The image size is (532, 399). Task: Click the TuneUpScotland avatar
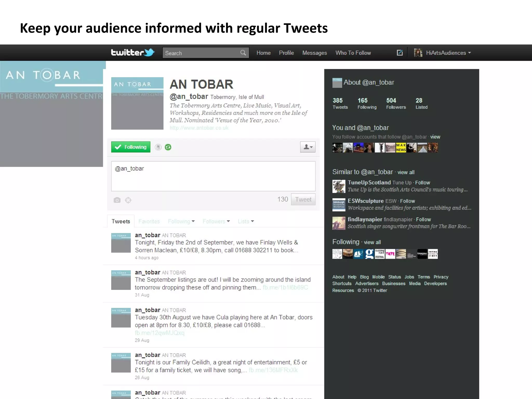click(x=339, y=186)
